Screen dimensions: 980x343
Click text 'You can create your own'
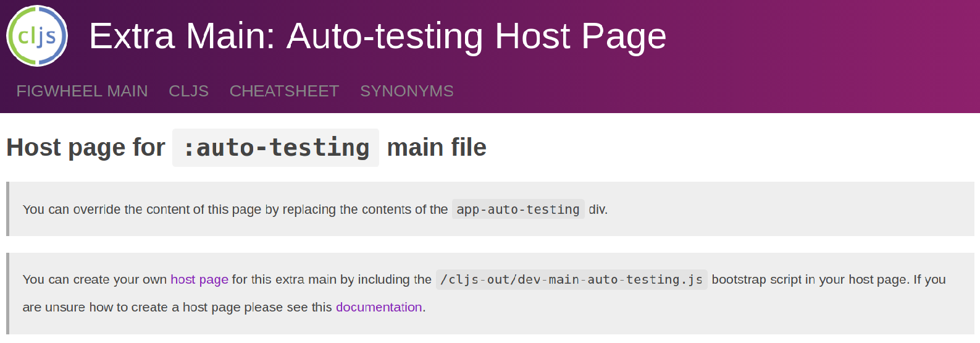94,279
